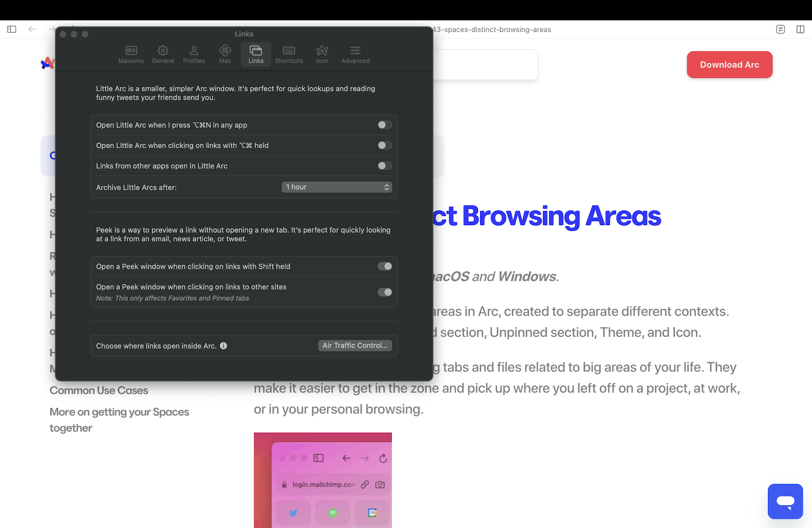Image resolution: width=812 pixels, height=528 pixels.
Task: Enable Open Little Arc with ⌥⌘N toggle
Action: (x=385, y=125)
